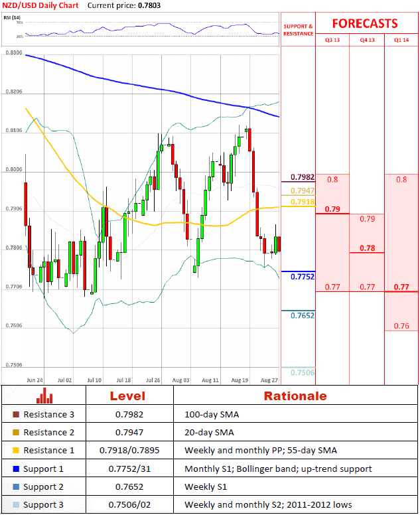Viewport: 420px width, 515px height.
Task: Click the 0.7918/0.7895 level cell
Action: point(129,451)
